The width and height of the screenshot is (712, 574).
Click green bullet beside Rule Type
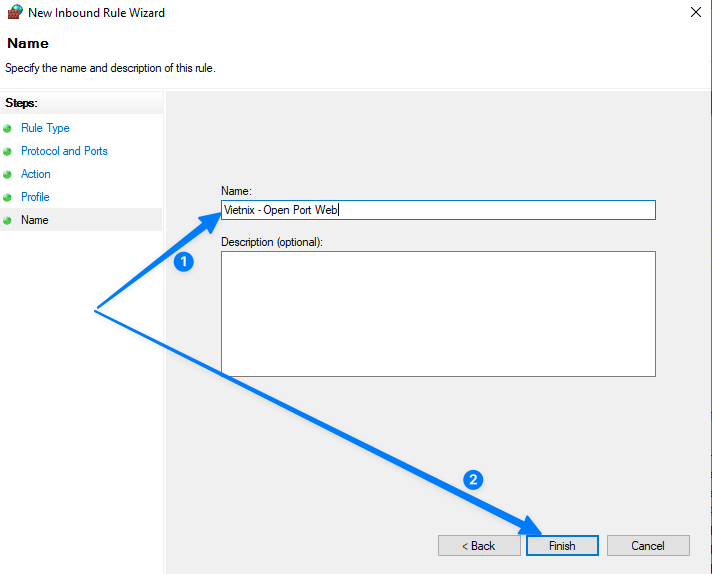click(x=8, y=128)
